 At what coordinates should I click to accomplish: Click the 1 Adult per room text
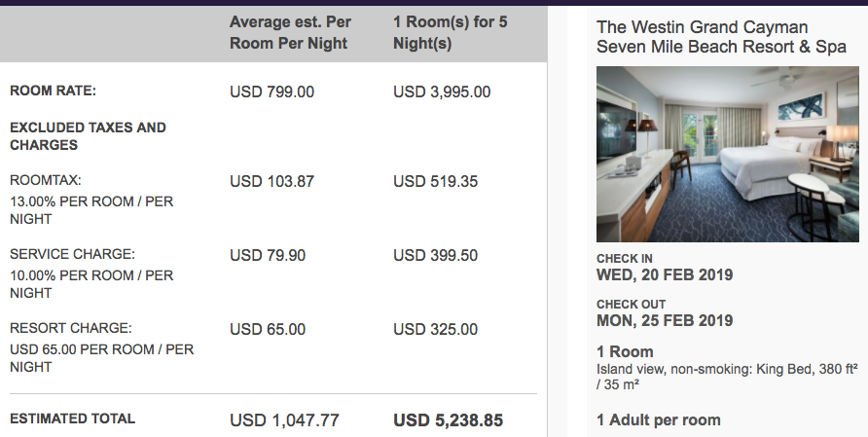pyautogui.click(x=658, y=420)
